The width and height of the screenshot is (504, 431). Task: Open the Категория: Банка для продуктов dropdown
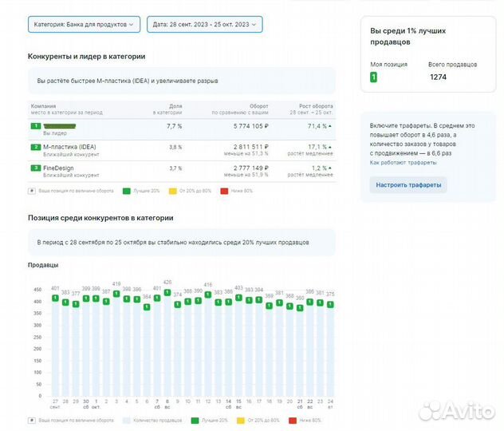[x=84, y=26]
